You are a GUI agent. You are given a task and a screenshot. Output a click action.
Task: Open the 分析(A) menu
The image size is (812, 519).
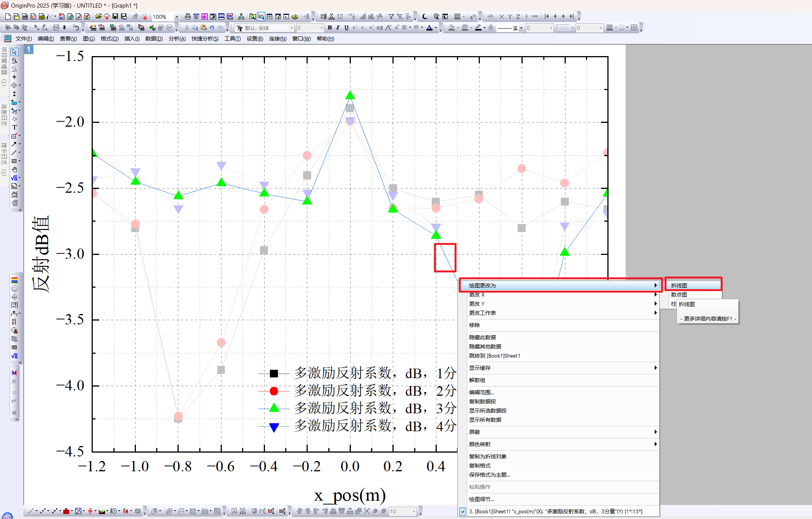pos(177,39)
